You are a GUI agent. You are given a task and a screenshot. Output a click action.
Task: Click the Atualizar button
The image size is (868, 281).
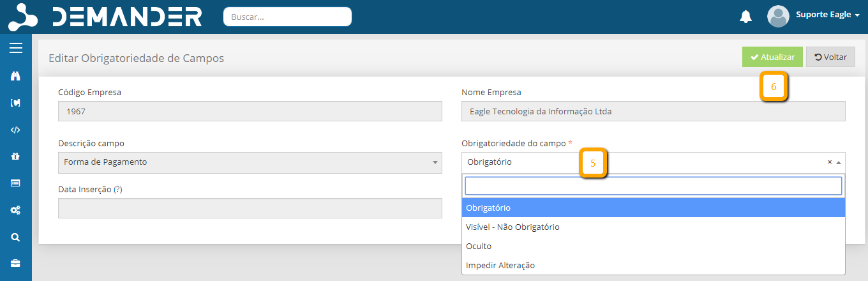click(x=772, y=57)
